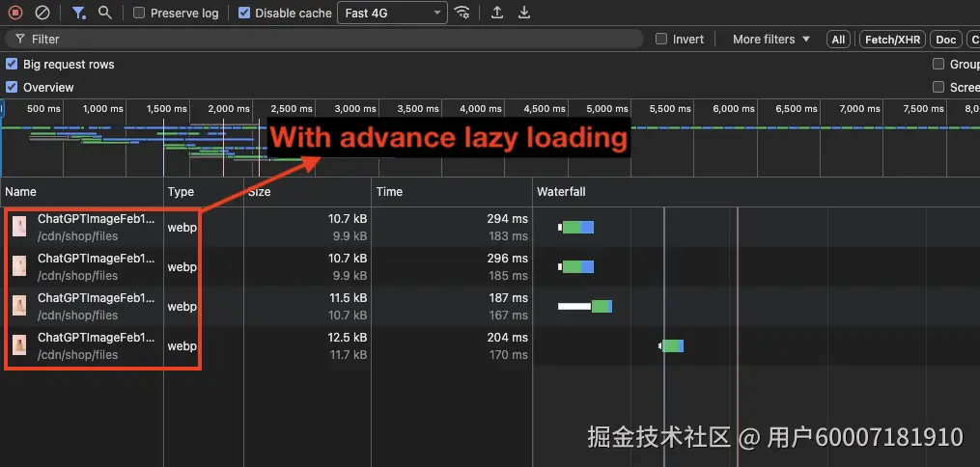Click waterfall bar of 204 ms request
The width and height of the screenshot is (980, 467).
pos(671,345)
